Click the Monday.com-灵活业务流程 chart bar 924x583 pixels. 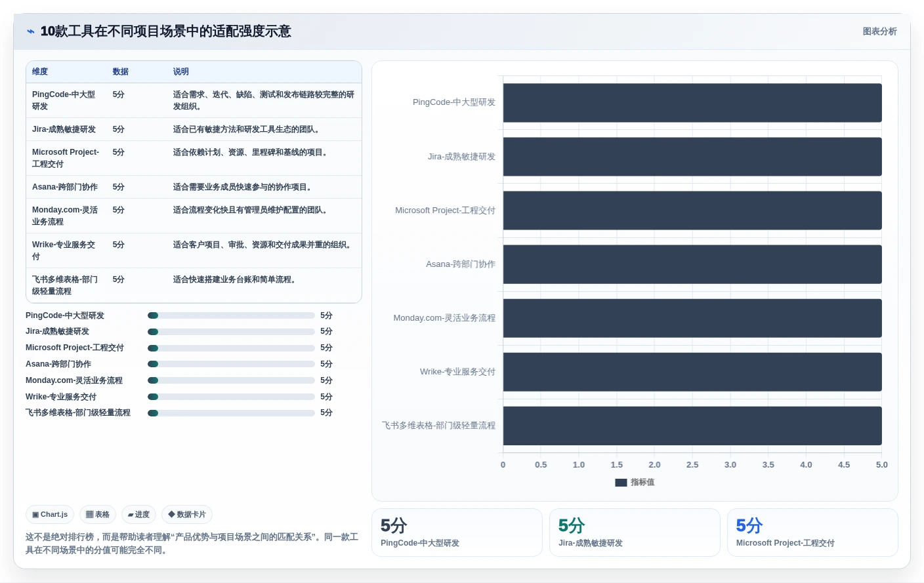692,318
